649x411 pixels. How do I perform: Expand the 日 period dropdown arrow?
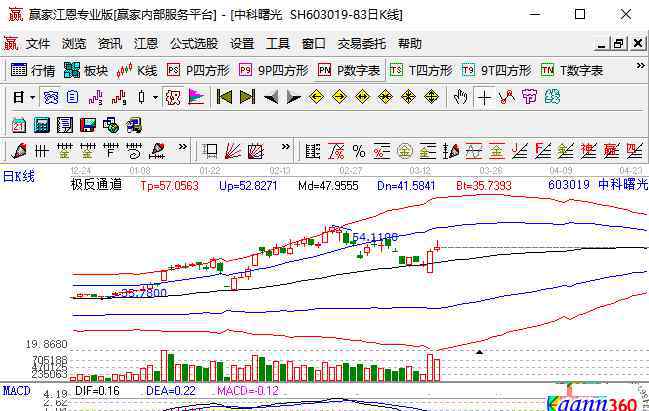click(x=32, y=97)
